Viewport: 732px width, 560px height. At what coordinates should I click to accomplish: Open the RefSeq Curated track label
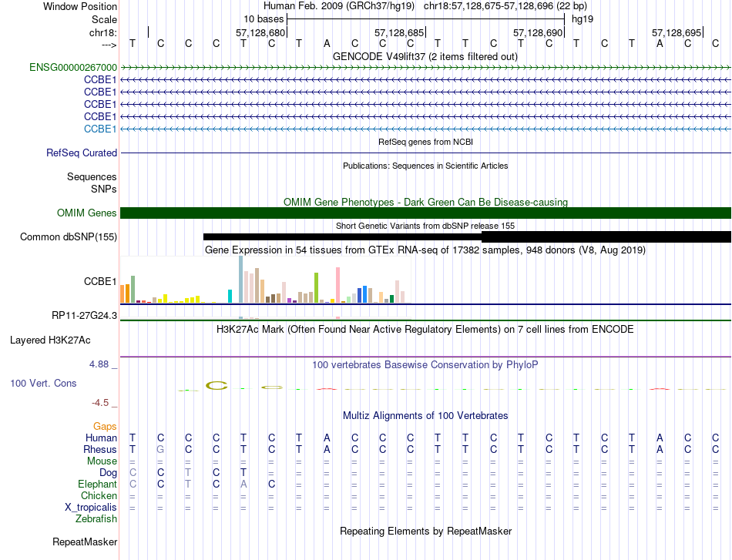pos(82,153)
